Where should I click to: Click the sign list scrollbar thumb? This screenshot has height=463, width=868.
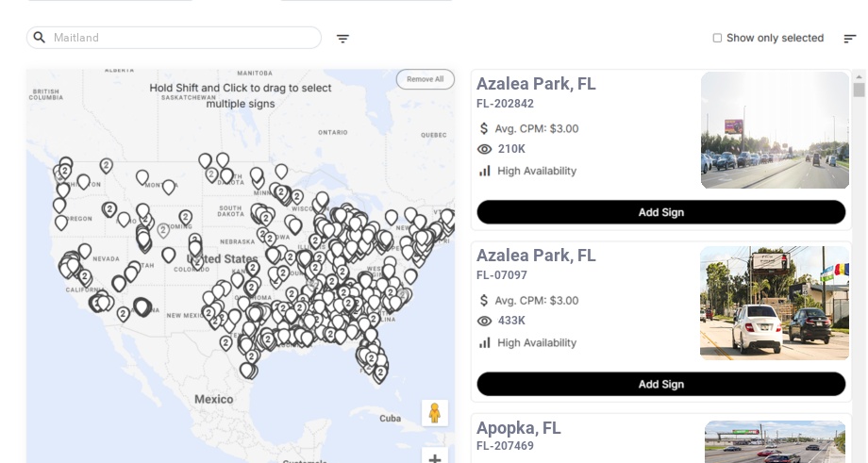pyautogui.click(x=859, y=90)
